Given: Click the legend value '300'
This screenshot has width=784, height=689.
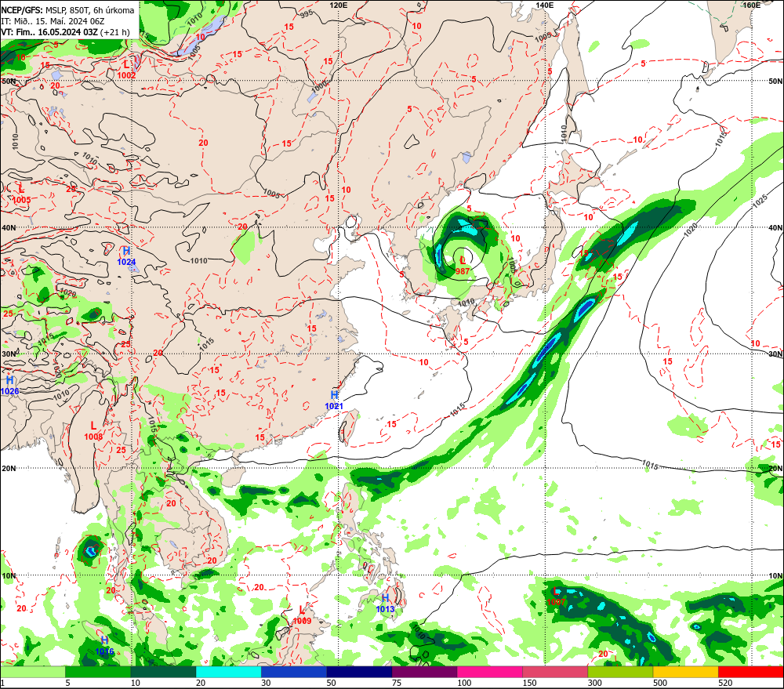Looking at the screenshot, I should click(x=594, y=683).
